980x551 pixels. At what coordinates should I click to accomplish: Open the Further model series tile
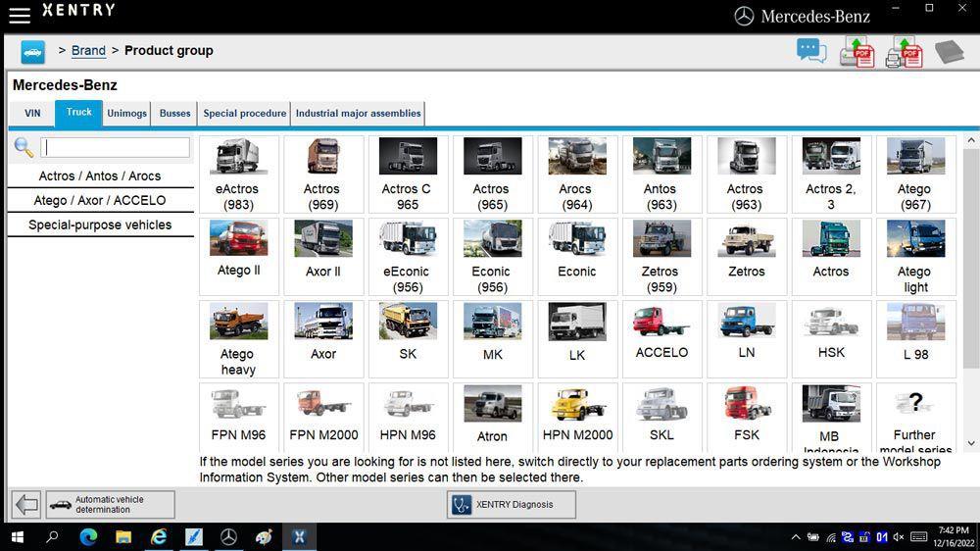[916, 417]
